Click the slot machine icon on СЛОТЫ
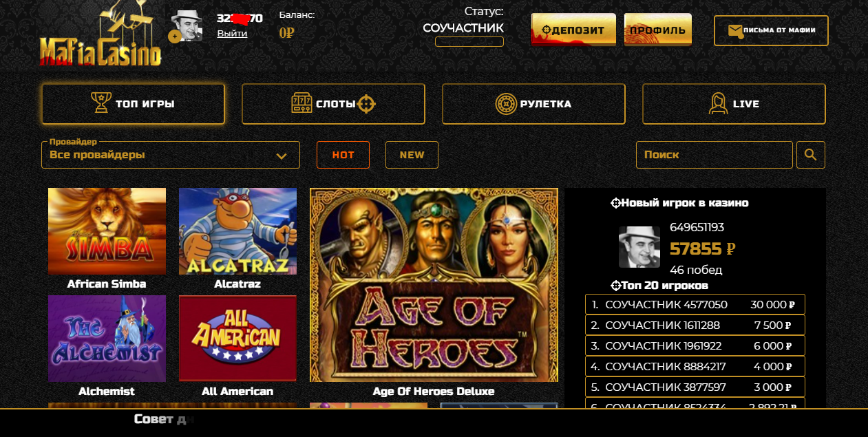868x437 pixels. click(x=301, y=103)
